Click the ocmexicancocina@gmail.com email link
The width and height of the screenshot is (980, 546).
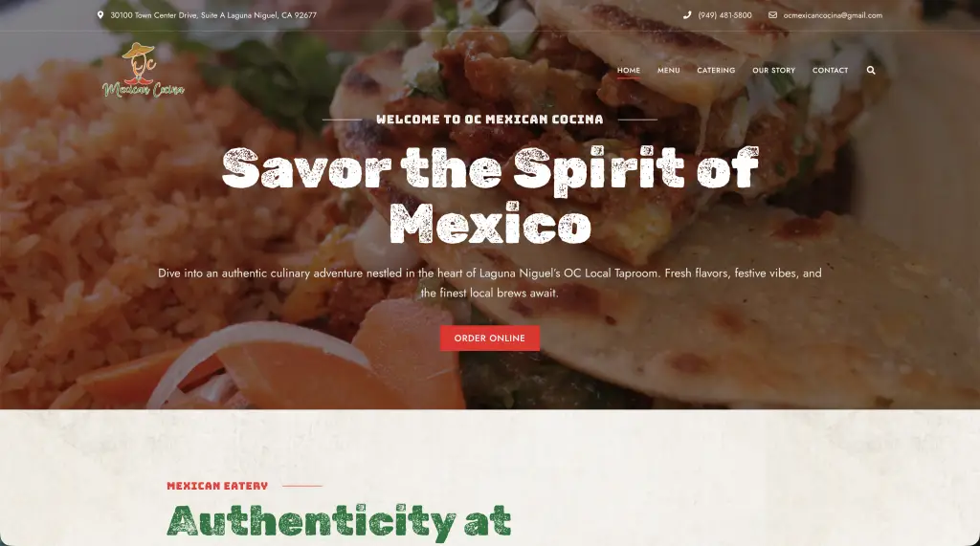(833, 15)
